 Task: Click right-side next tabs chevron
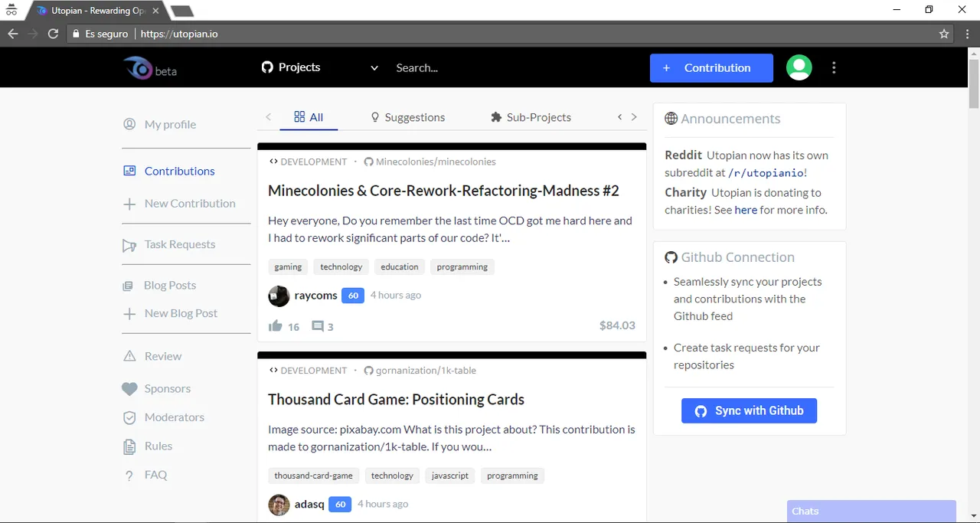[634, 117]
